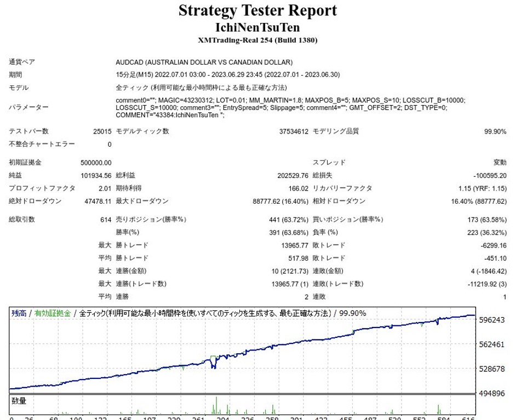Viewport: 515px width, 420px height.
Task: Click the モデリング品質 label
Action: tap(336, 131)
